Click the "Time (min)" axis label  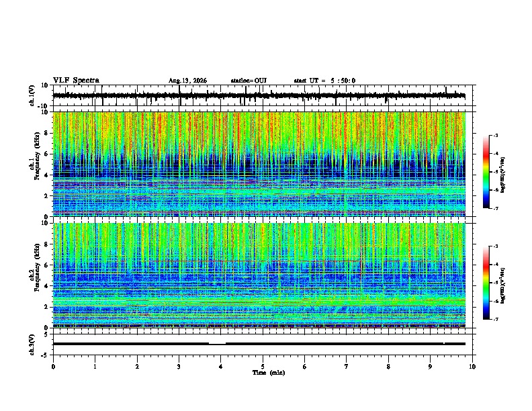click(269, 373)
